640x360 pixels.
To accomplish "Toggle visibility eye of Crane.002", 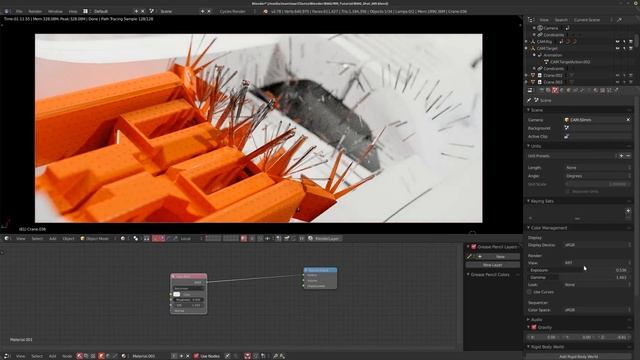I will coord(618,75).
